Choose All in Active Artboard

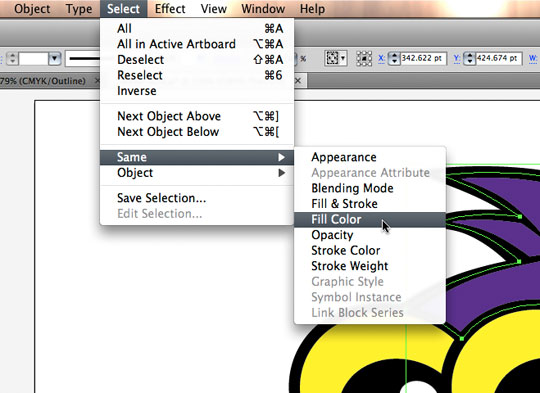[x=197, y=44]
